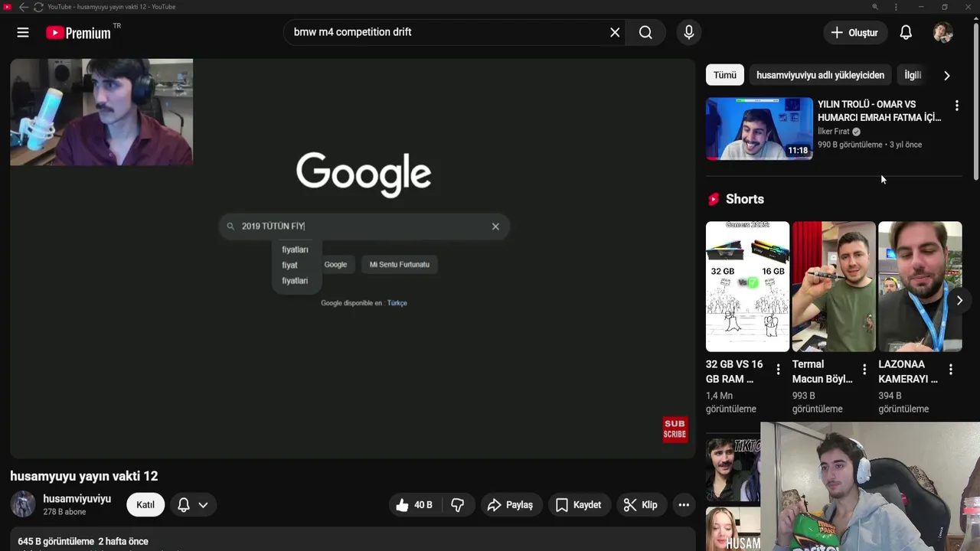Open options for Termal Macun short
The width and height of the screenshot is (980, 551).
tap(864, 370)
